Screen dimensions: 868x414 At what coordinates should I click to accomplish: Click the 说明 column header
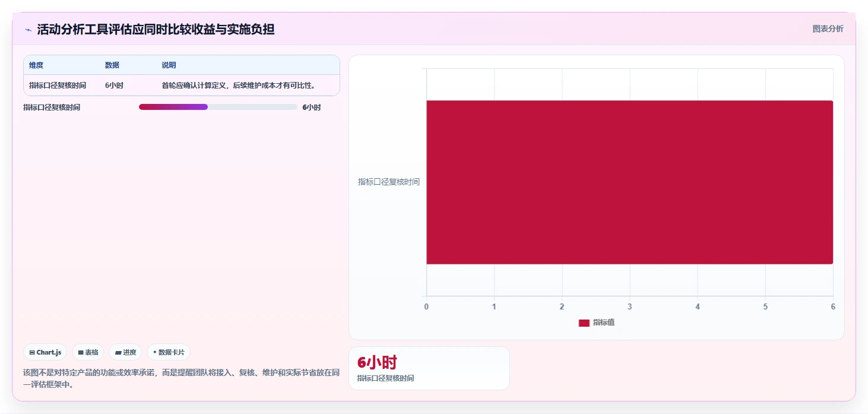click(169, 65)
